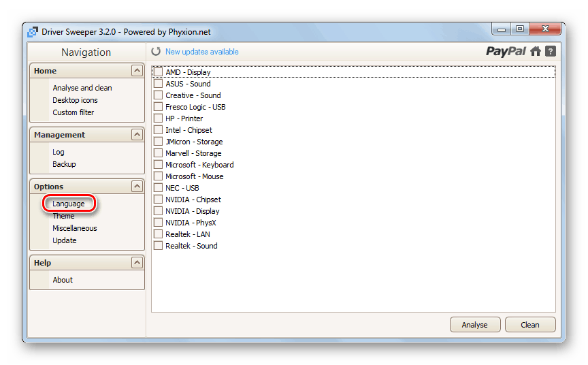588x365 pixels.
Task: Tick the Realtek - Sound checkbox
Action: (x=159, y=246)
